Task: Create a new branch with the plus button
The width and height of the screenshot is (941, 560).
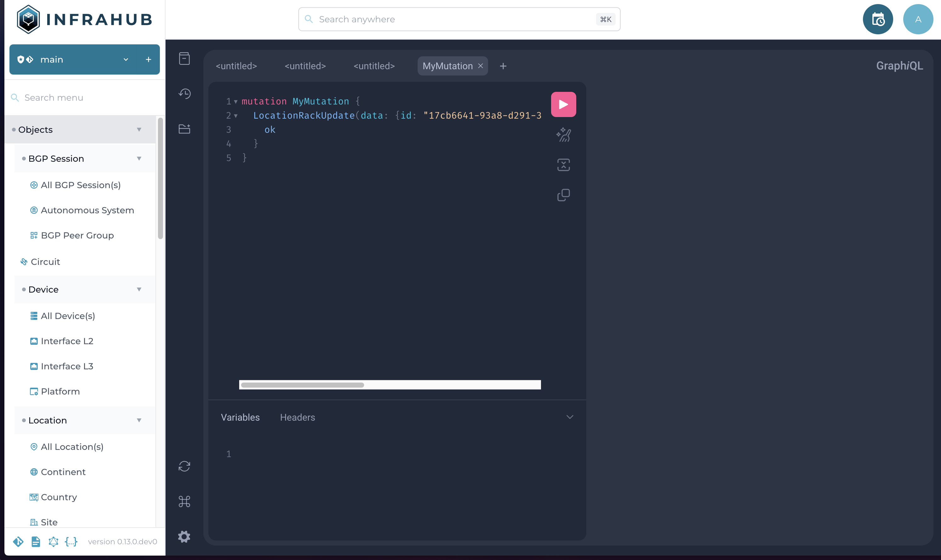Action: click(148, 59)
